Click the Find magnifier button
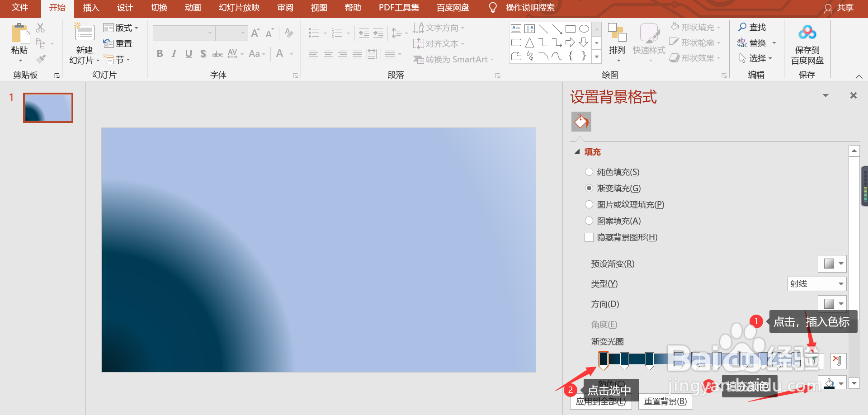 (x=752, y=27)
